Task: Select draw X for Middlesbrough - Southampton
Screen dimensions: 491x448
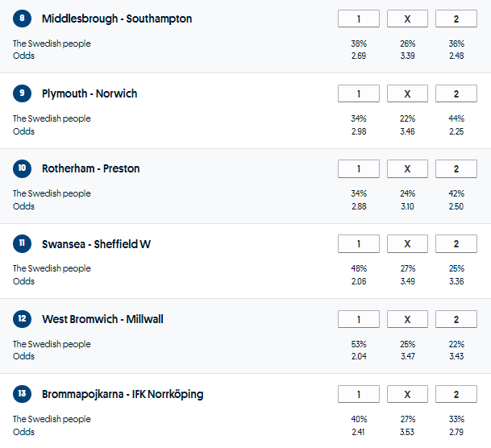Action: [x=407, y=19]
